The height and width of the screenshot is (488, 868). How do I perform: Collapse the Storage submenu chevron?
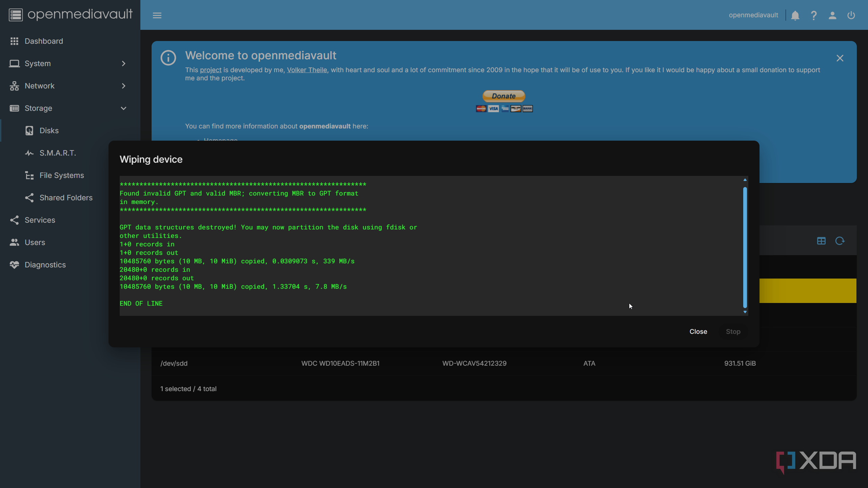pos(123,108)
